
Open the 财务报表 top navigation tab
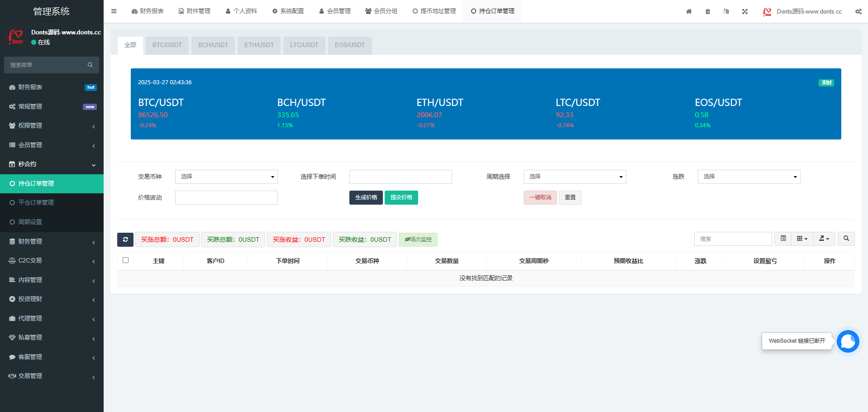click(x=148, y=11)
